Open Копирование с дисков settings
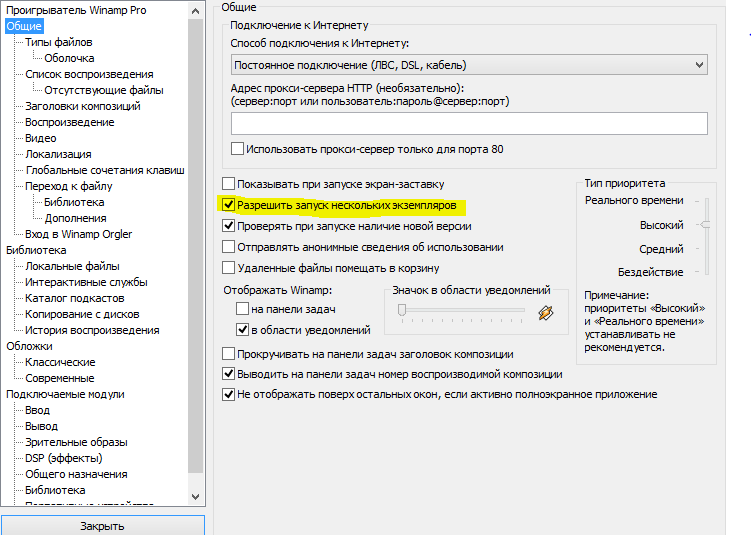Viewport: 751px width, 535px height. pyautogui.click(x=82, y=314)
